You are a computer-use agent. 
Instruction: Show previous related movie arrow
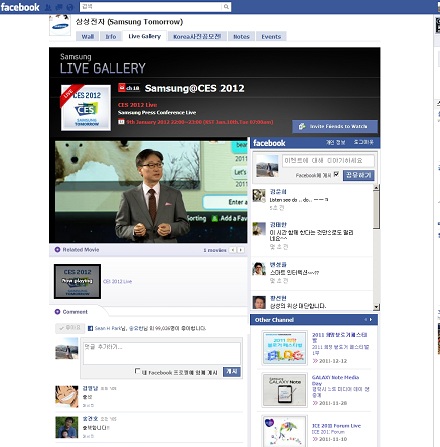pos(233,250)
